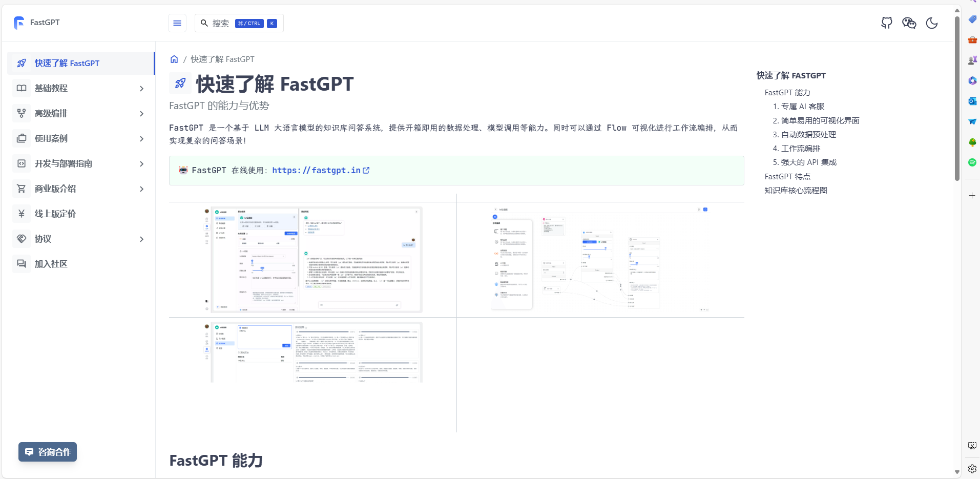Click the chat icon for 加入社区
This screenshot has width=980, height=479.
click(22, 264)
